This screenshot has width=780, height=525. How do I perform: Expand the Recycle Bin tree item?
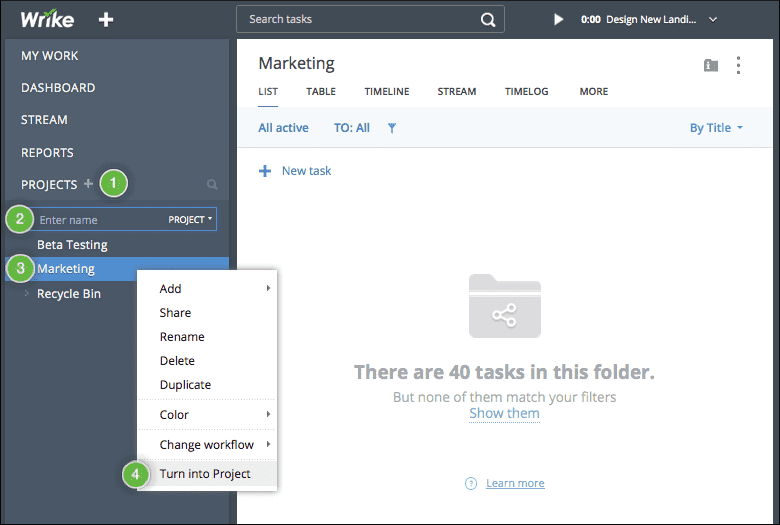27,294
